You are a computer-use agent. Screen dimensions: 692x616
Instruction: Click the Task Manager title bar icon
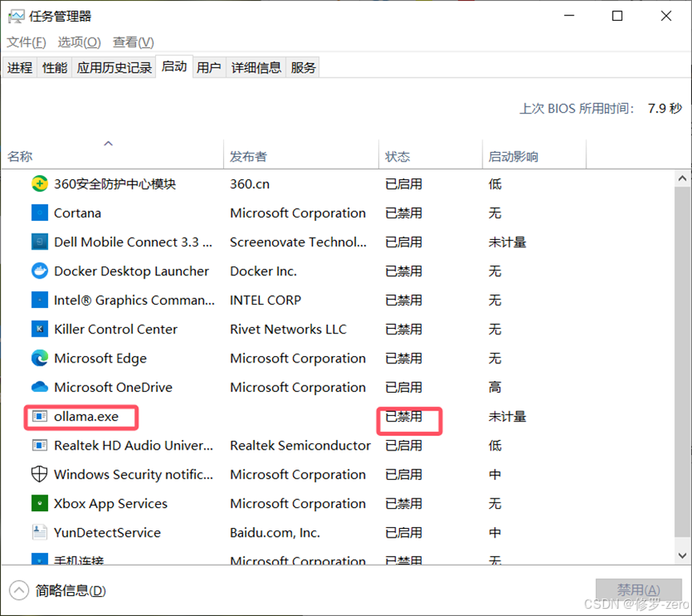pos(16,17)
